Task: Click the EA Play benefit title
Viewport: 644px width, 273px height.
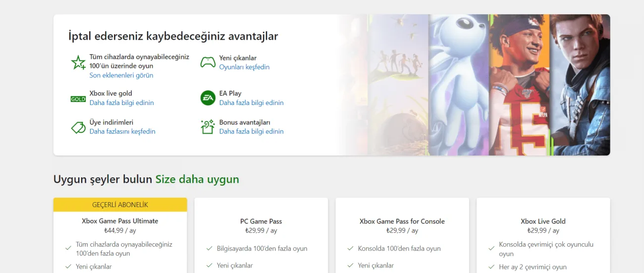Action: 230,93
